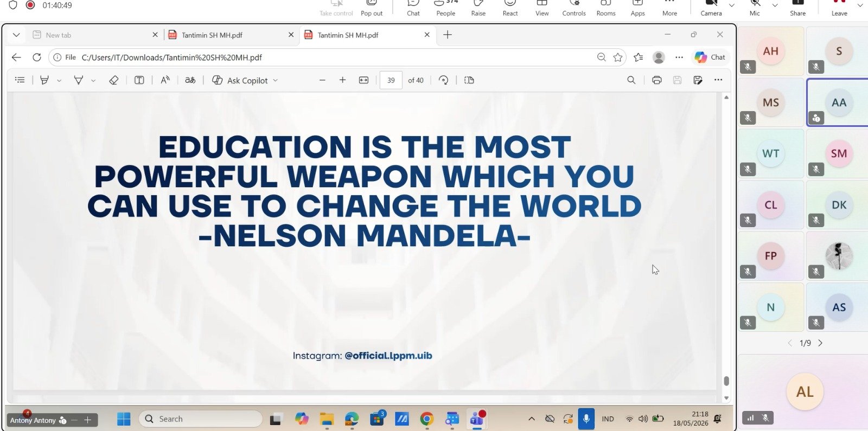Zoom in with the plus icon

(x=342, y=80)
